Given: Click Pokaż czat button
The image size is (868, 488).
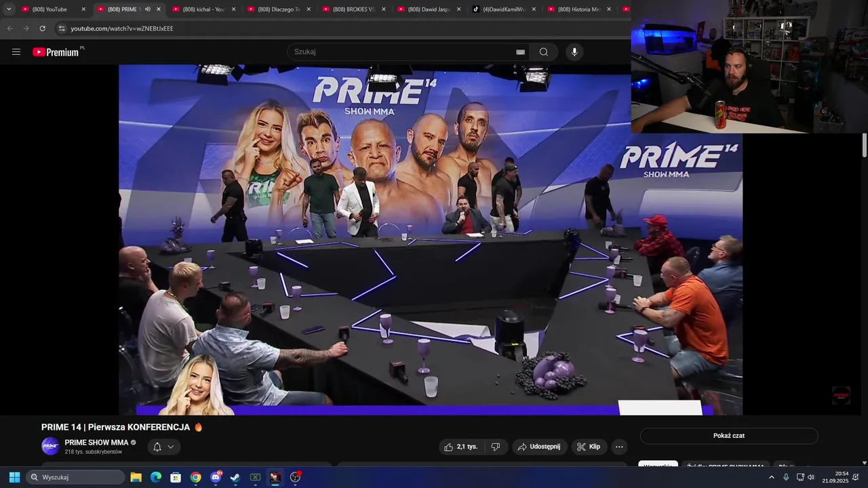Looking at the screenshot, I should (729, 436).
